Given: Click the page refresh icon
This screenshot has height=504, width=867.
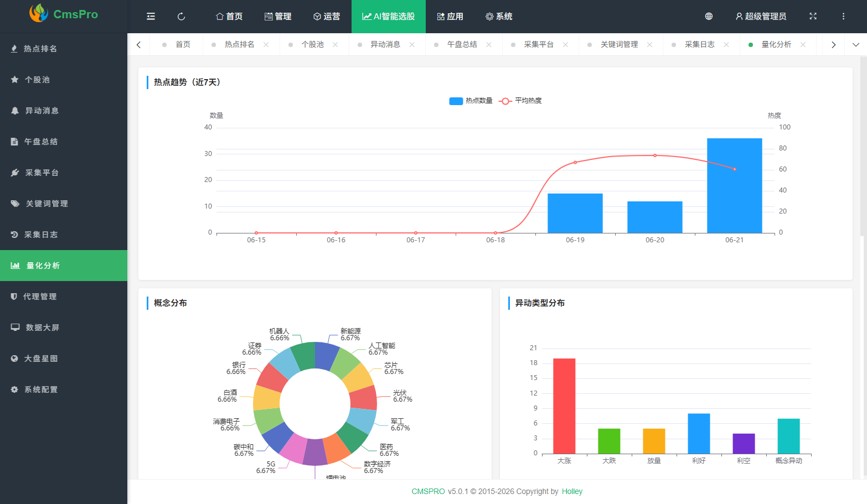Looking at the screenshot, I should tap(181, 17).
